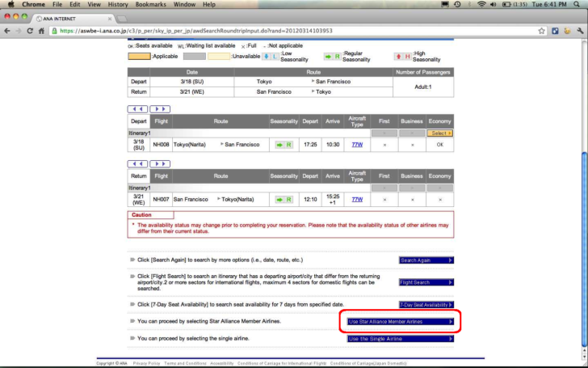The width and height of the screenshot is (588, 368).
Task: Click the menu bar clock Tue 6:41 PM
Action: [549, 5]
